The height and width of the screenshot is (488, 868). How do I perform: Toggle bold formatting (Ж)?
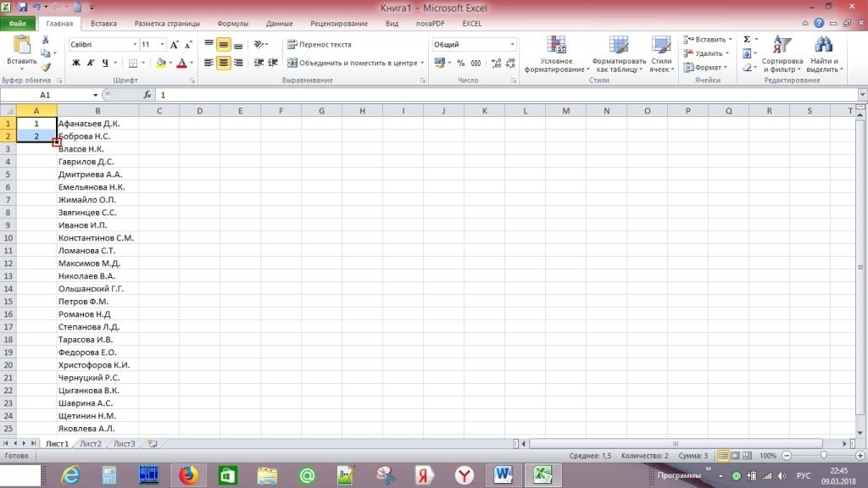pyautogui.click(x=75, y=63)
